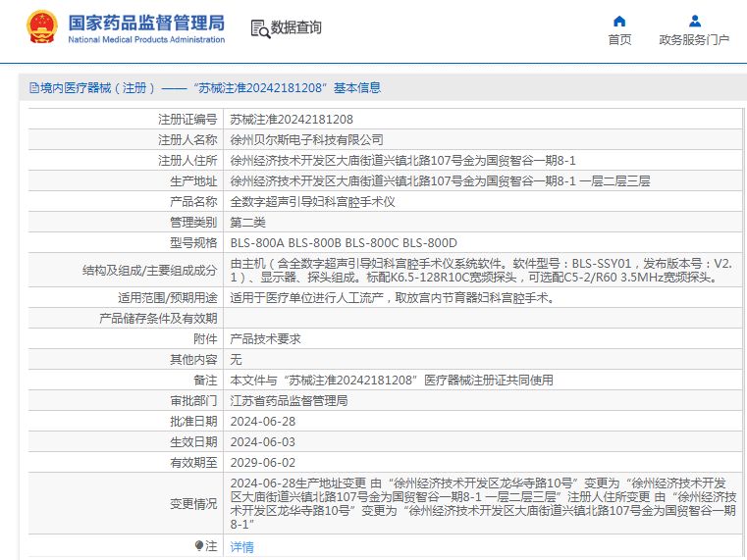747x560 pixels.
Task: Click the lightbulb icon next to 注
Action: pos(199,545)
